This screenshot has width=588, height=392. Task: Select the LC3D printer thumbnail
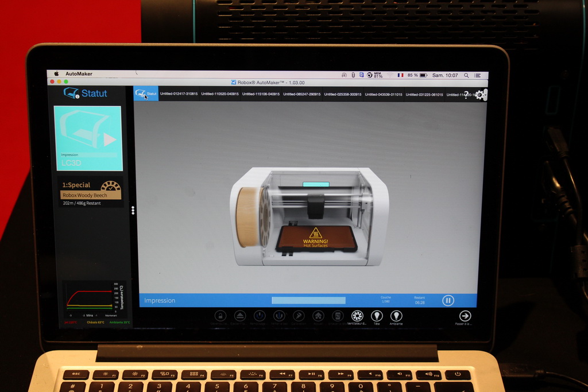[x=88, y=138]
